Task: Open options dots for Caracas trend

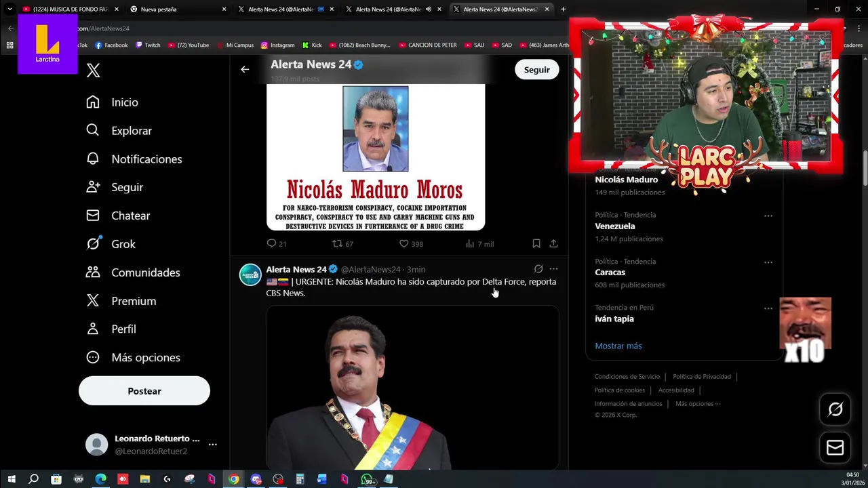Action: pos(768,262)
